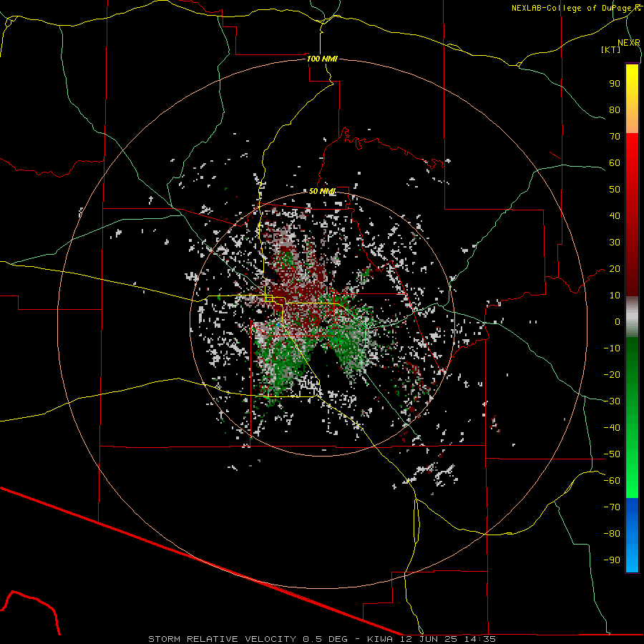Click the -90 value on the velocity scale

pos(612,560)
